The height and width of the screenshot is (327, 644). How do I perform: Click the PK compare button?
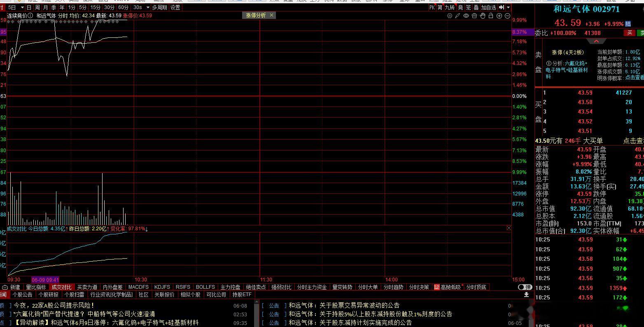click(432, 7)
